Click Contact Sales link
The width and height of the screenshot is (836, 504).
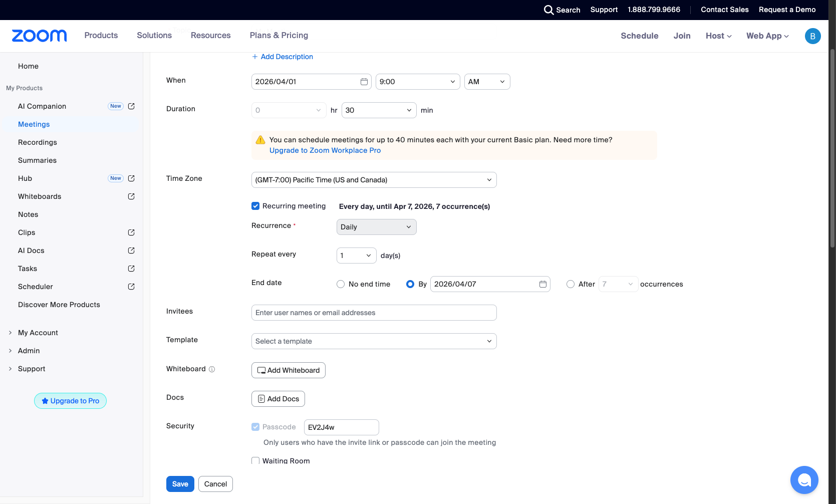click(724, 10)
